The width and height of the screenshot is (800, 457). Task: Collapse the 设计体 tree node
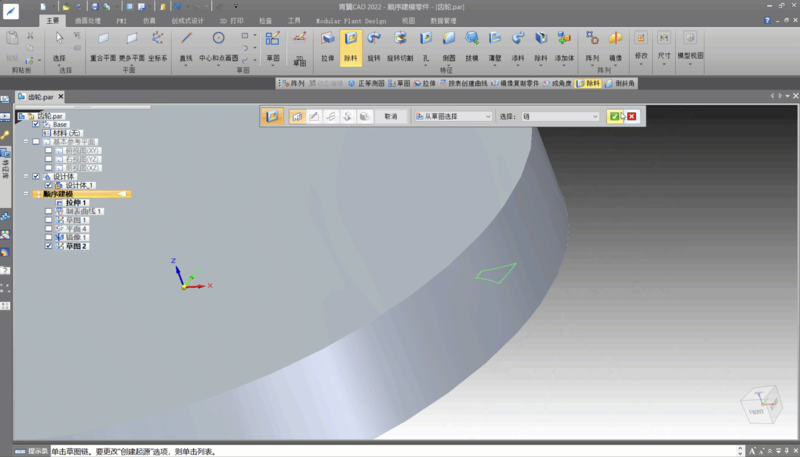pos(28,176)
